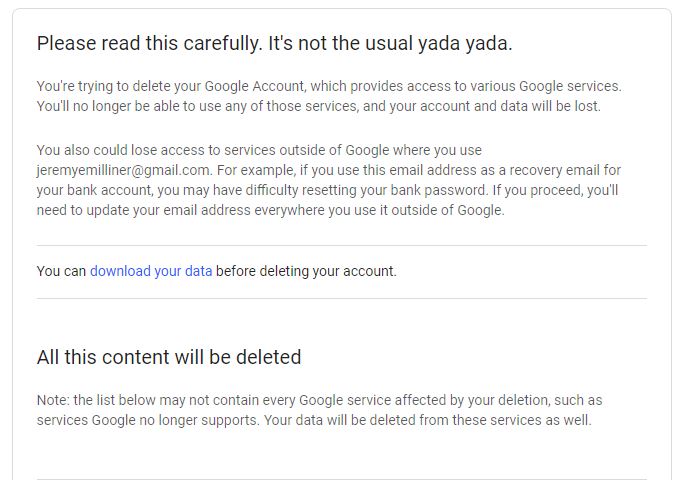Viewport: 681px width, 480px height.
Task: Click the 'You can' text before the link
Action: 61,271
